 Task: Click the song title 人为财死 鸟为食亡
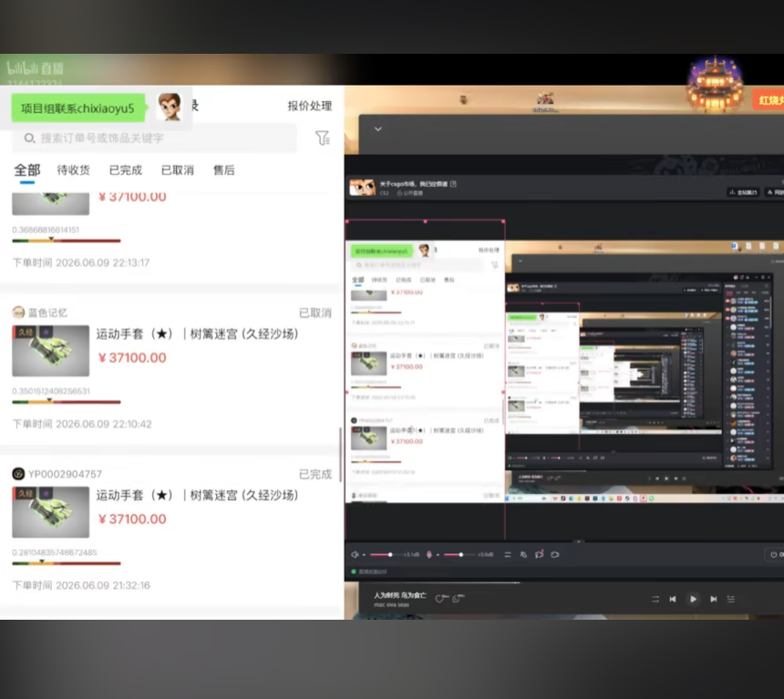[400, 595]
